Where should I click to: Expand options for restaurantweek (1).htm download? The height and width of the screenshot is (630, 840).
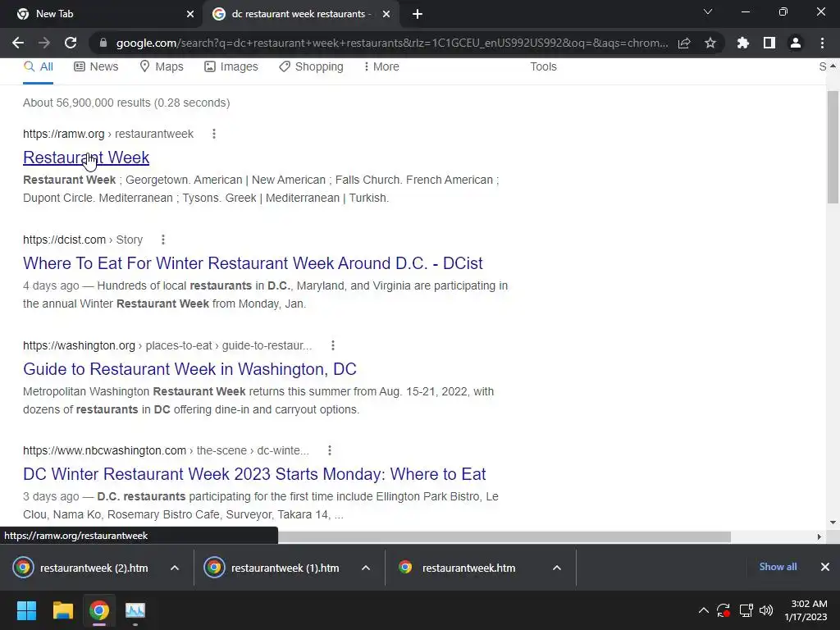pos(366,568)
